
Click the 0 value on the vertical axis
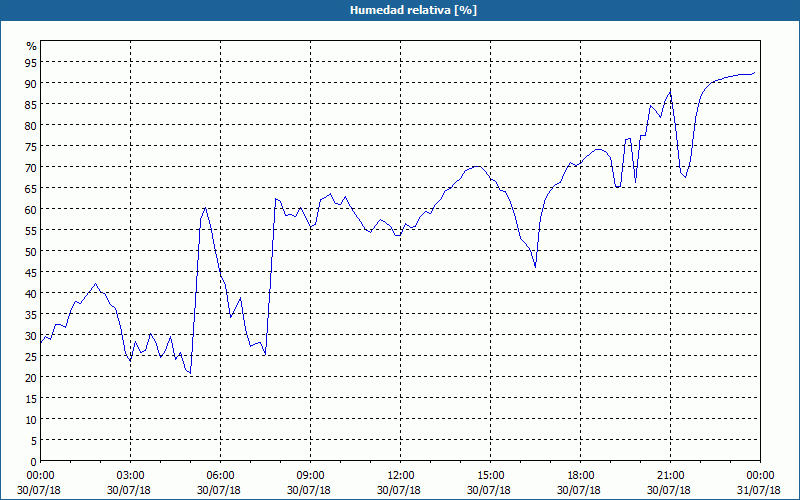pyautogui.click(x=34, y=462)
